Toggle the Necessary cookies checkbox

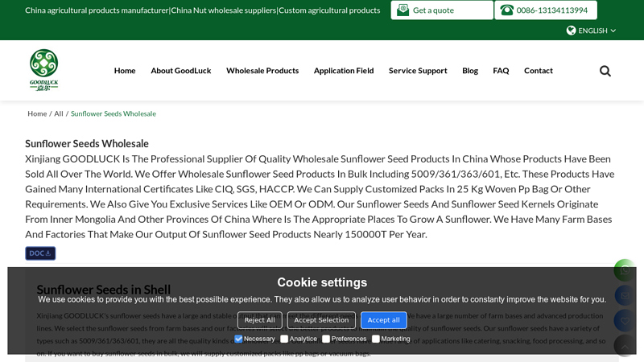click(238, 339)
